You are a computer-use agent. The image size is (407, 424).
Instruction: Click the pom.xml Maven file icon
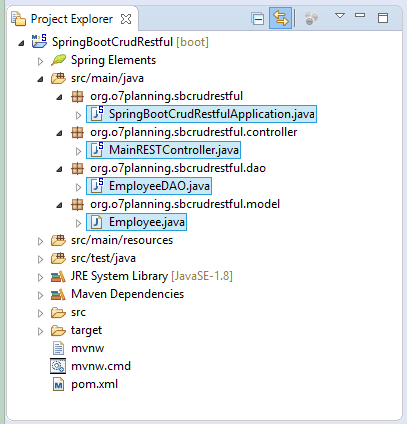(58, 384)
